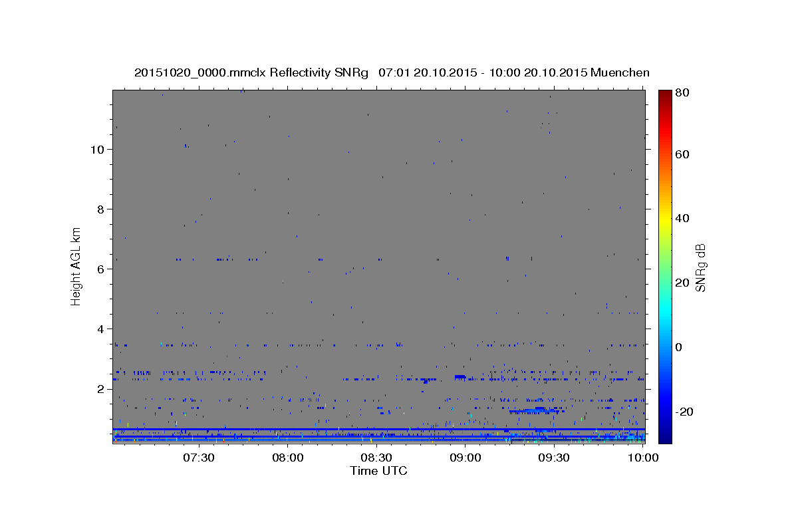Screen dimensions: 798x532
Task: Click the colorbar value 80
Action: coord(683,93)
